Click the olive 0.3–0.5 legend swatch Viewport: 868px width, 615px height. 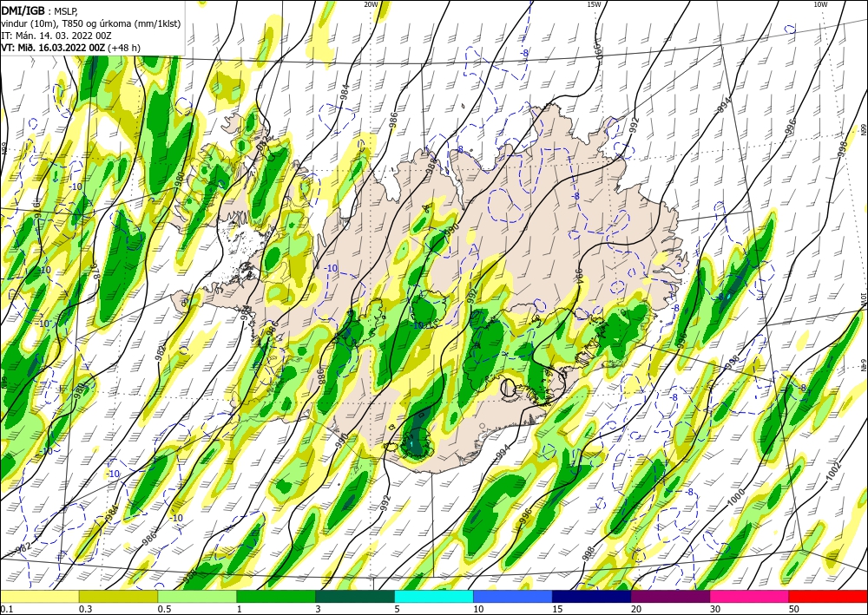pyautogui.click(x=118, y=596)
